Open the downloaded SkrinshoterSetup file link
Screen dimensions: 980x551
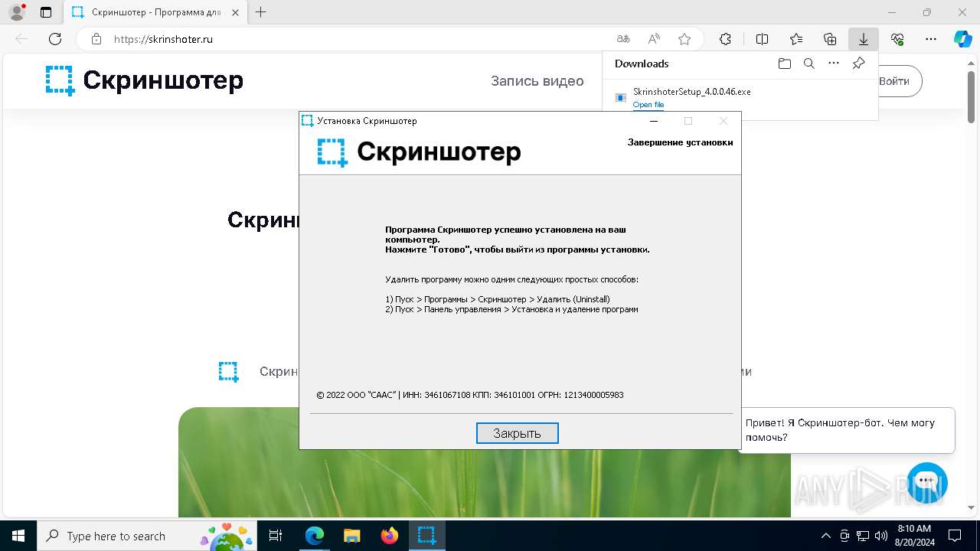(648, 105)
